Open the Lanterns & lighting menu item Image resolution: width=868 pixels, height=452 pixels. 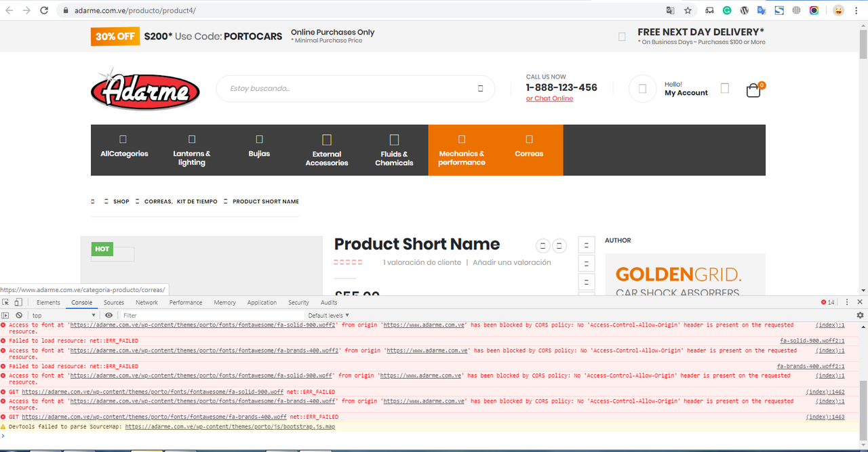[192, 150]
